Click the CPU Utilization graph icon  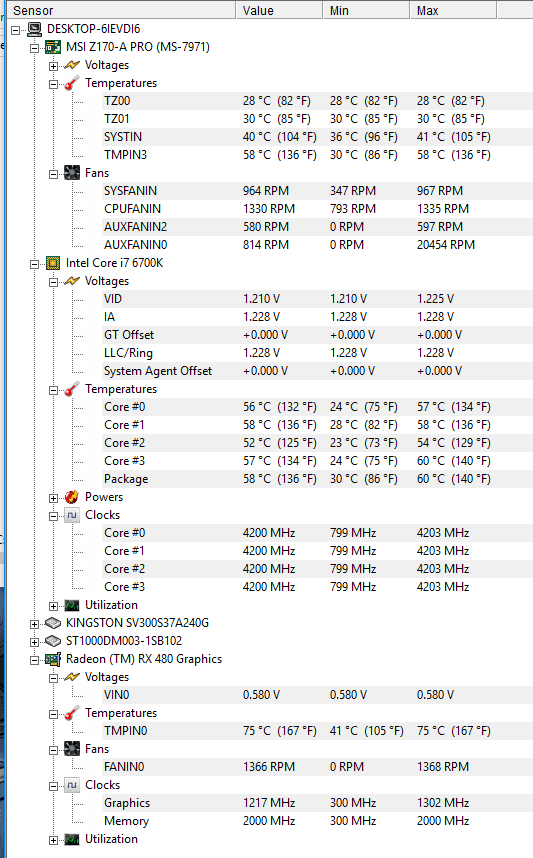[72, 605]
